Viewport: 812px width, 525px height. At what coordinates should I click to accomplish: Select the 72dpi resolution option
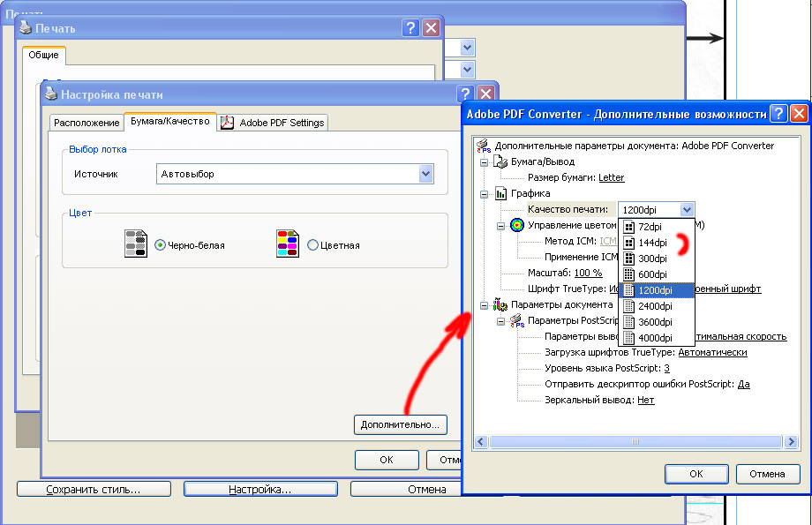point(656,227)
